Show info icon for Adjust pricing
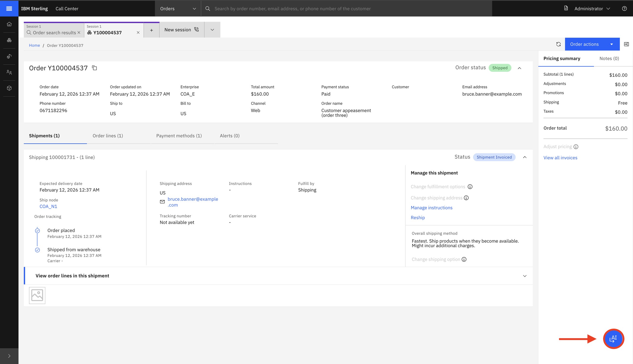633x364 pixels. (576, 147)
